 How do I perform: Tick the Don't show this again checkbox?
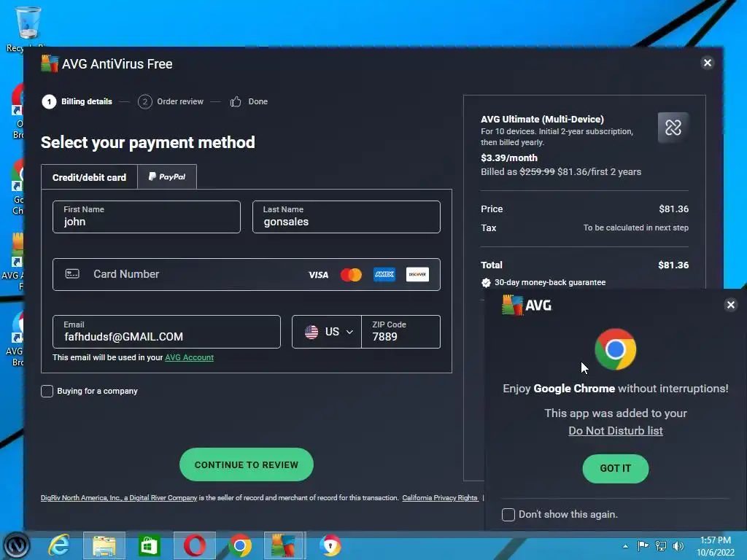click(x=508, y=514)
